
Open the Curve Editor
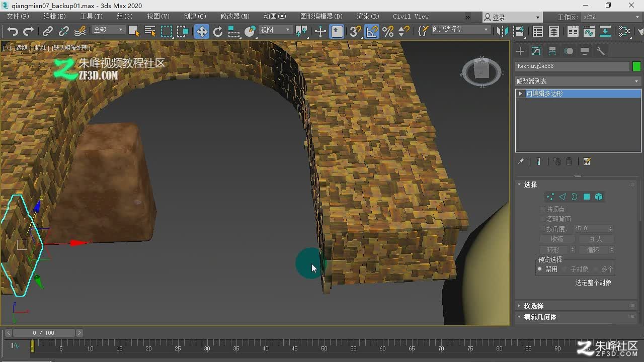(589, 31)
